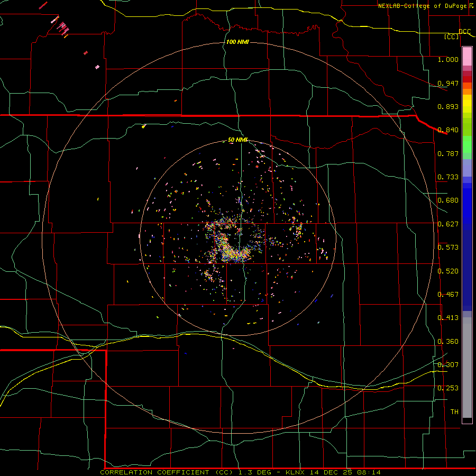This screenshot has height=476, width=476.
Task: Click the 0.680 value on the color scale
Action: tap(448, 200)
